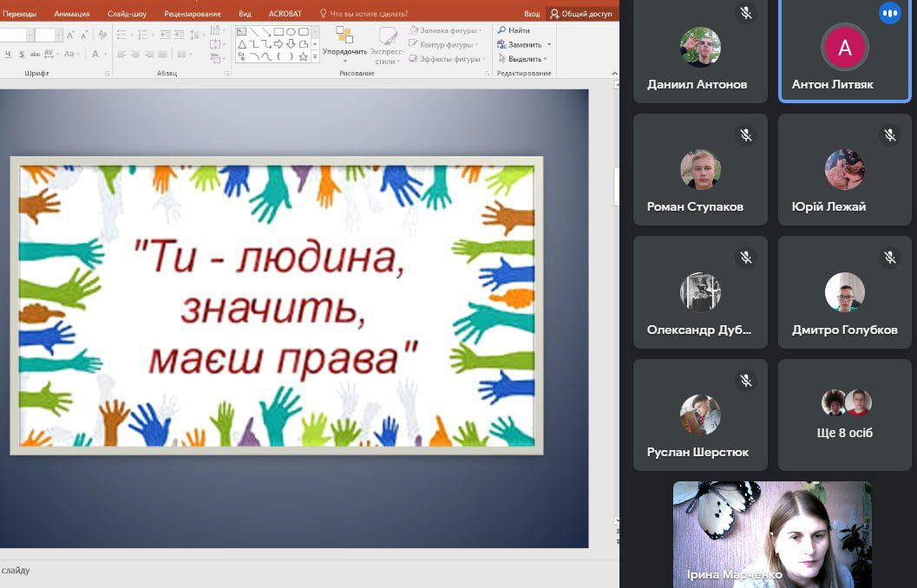Select the arrow line shape
Viewport: 917px width, 588px height.
click(266, 32)
